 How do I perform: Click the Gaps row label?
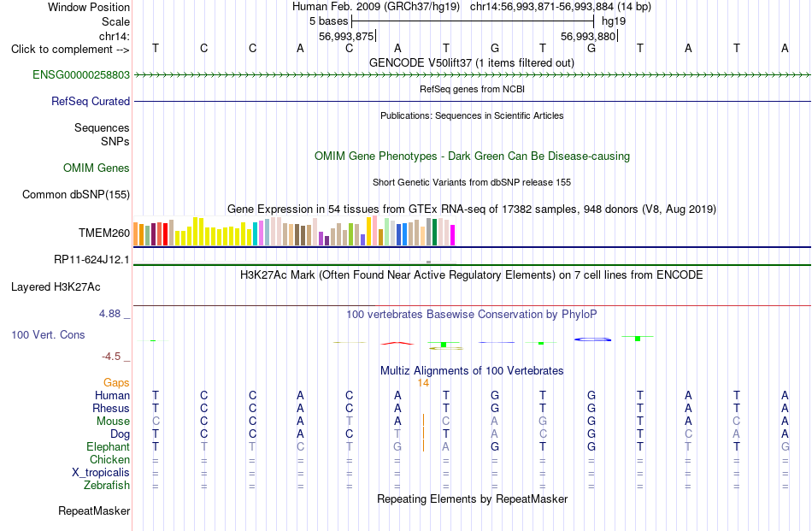point(116,382)
